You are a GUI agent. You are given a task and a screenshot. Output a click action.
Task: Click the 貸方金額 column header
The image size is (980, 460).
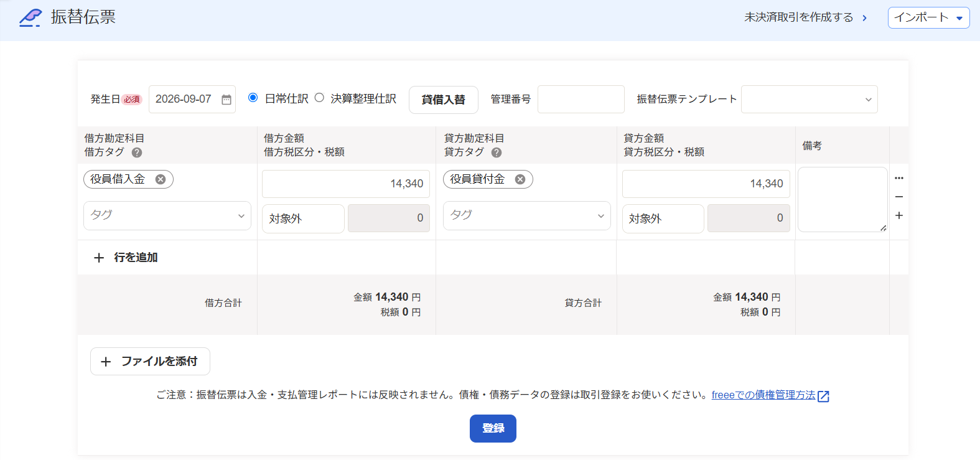(644, 138)
